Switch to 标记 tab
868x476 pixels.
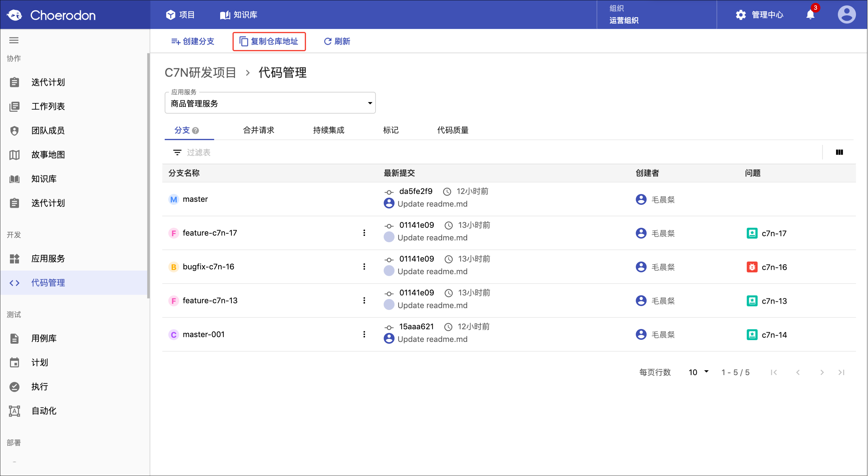pos(391,130)
